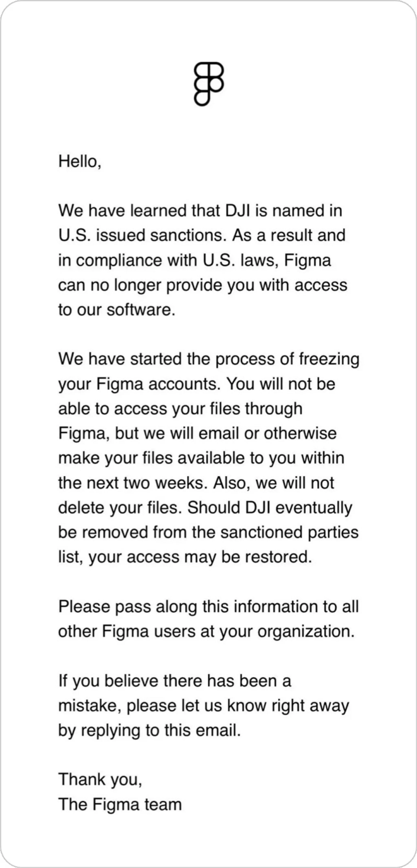Click the line "Figma, but we will email or otherwise"
Image resolution: width=417 pixels, height=868 pixels.
pos(197,433)
